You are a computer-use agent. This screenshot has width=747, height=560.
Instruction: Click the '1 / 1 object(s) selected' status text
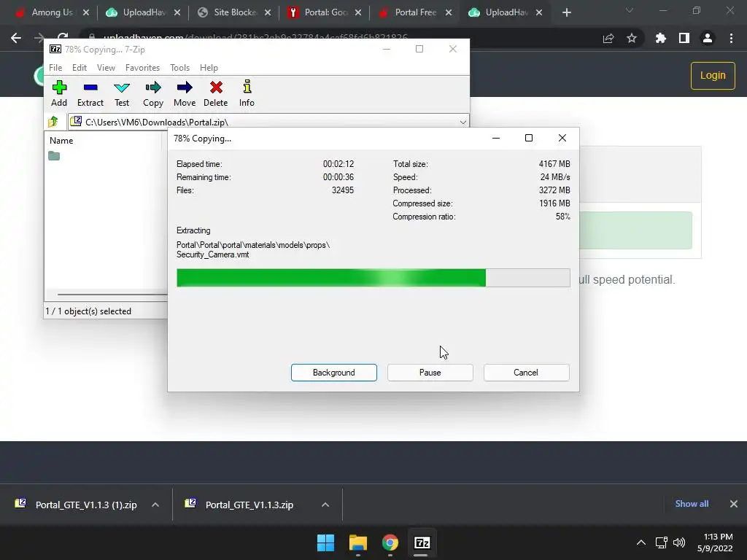click(x=88, y=311)
